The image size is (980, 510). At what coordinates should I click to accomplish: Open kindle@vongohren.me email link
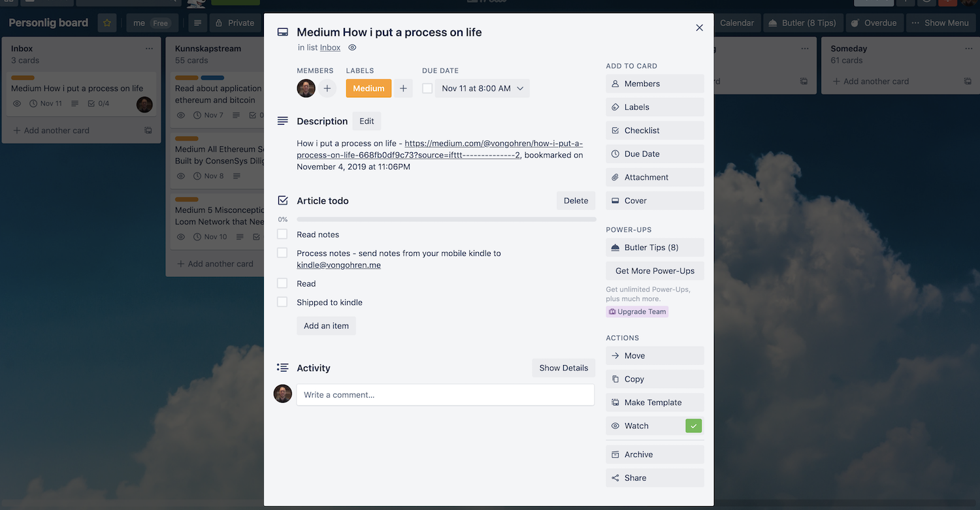pos(338,265)
